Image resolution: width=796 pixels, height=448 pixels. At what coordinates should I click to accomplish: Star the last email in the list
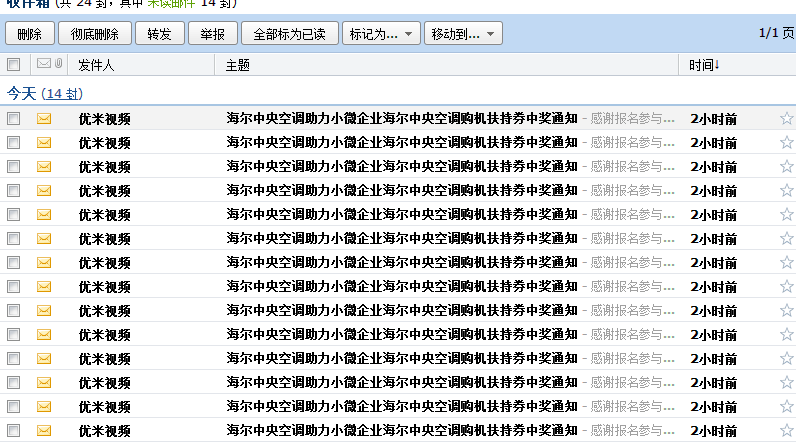pyautogui.click(x=786, y=430)
